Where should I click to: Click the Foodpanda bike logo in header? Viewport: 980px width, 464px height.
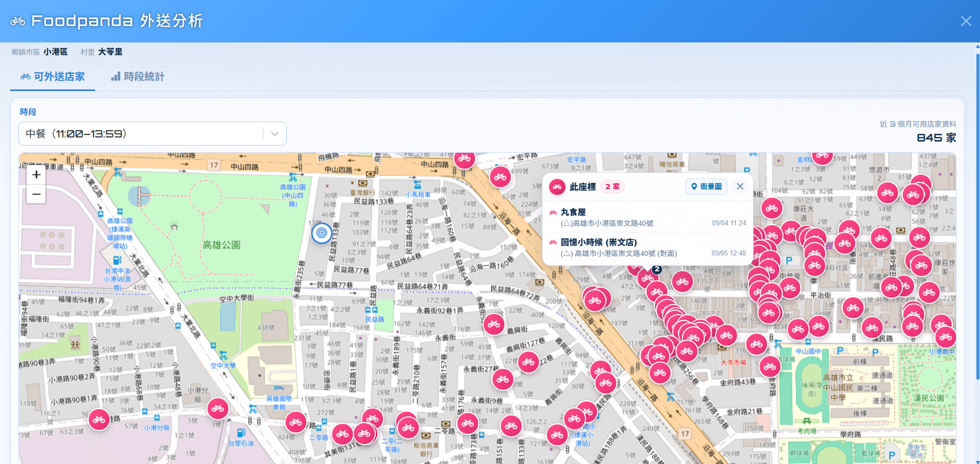(x=17, y=21)
